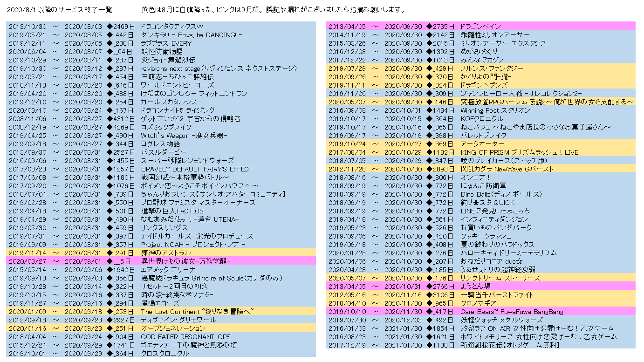Click the 錬神のアストラル yellow row
This screenshot has height=362, width=644.
165,253
